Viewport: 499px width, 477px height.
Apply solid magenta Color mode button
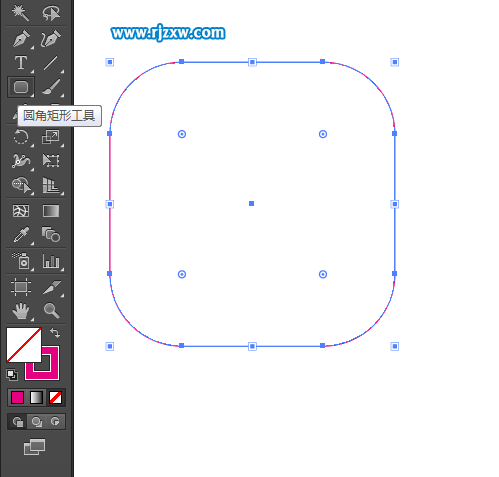17,398
